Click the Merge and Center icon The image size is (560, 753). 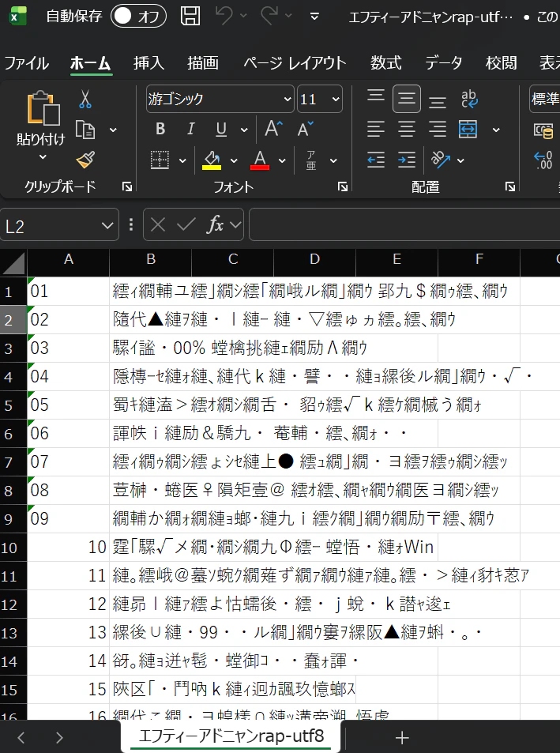[x=468, y=129]
